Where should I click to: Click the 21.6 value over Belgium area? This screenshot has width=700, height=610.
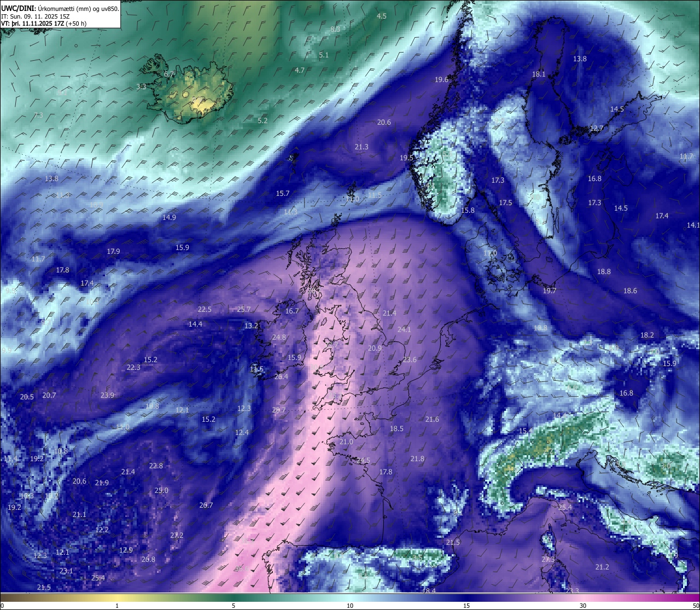[432, 420]
